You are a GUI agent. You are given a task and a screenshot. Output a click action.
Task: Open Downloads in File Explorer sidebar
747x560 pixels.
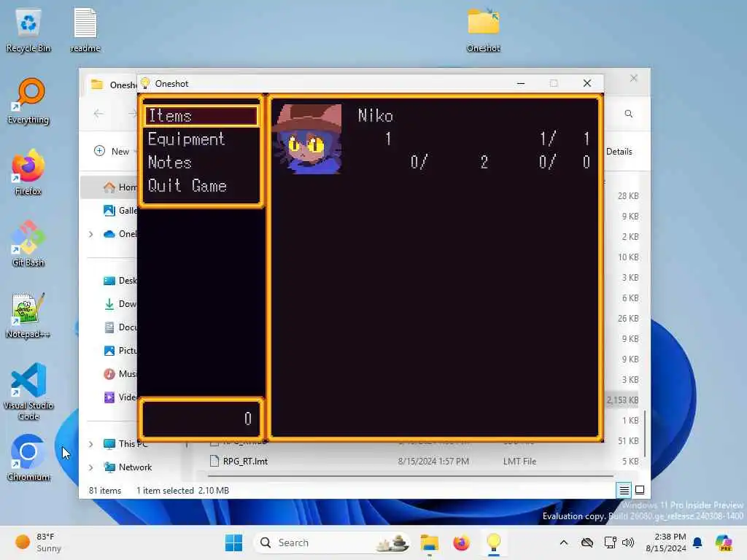click(120, 304)
